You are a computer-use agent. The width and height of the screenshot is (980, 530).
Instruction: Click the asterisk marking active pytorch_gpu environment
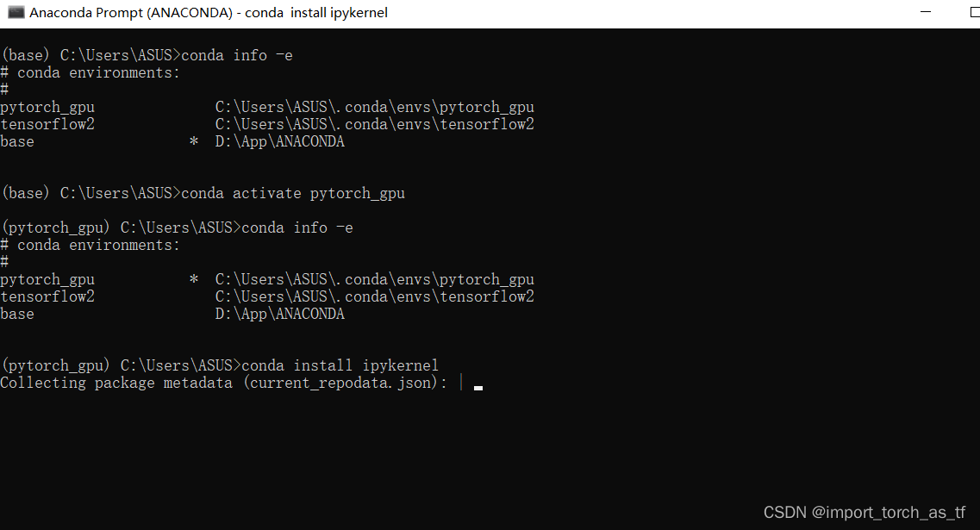(x=193, y=278)
